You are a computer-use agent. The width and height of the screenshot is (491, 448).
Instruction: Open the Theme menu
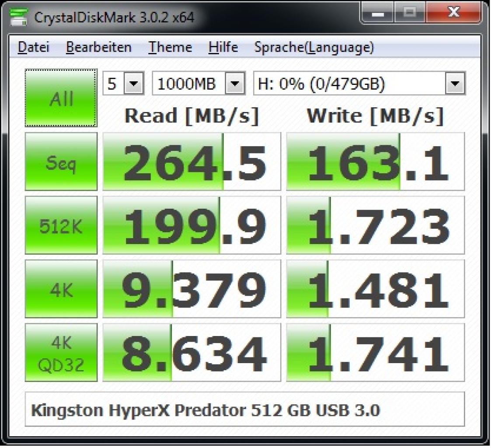[x=170, y=47]
